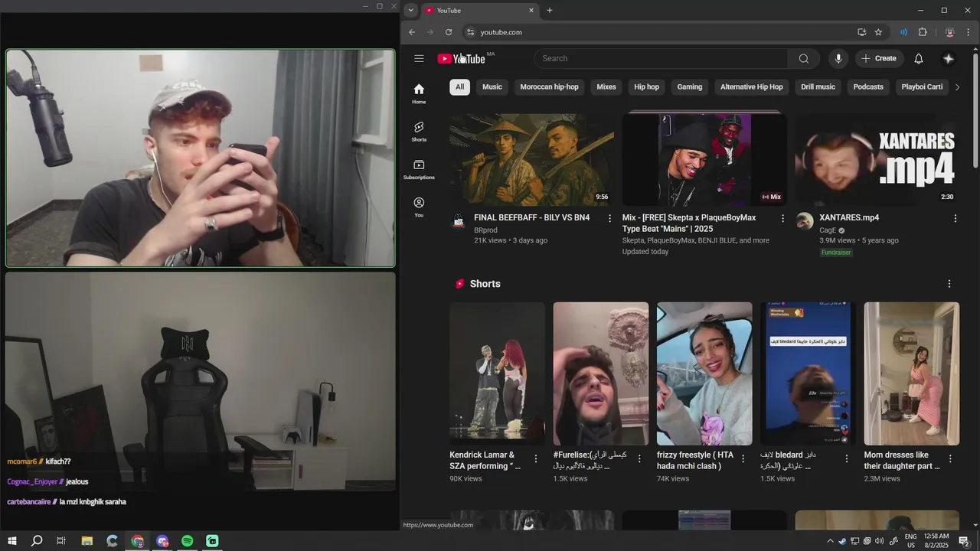Screen dimensions: 980x551
Task: Select the All filter chip
Action: coord(459,87)
